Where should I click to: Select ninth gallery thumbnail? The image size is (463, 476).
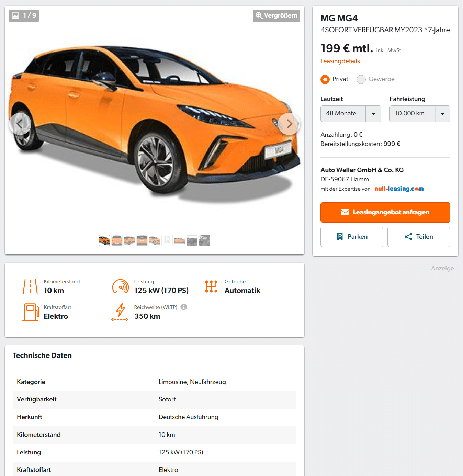click(204, 240)
